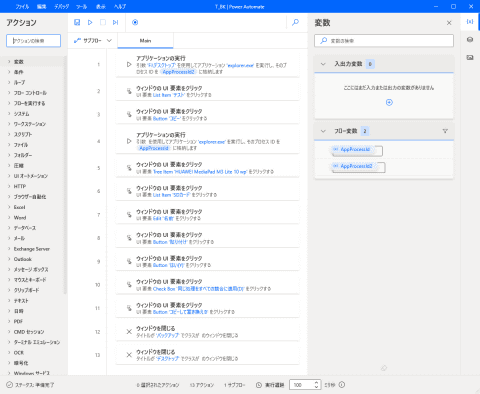Open the サブフロー dropdown
The width and height of the screenshot is (480, 394).
(x=93, y=41)
